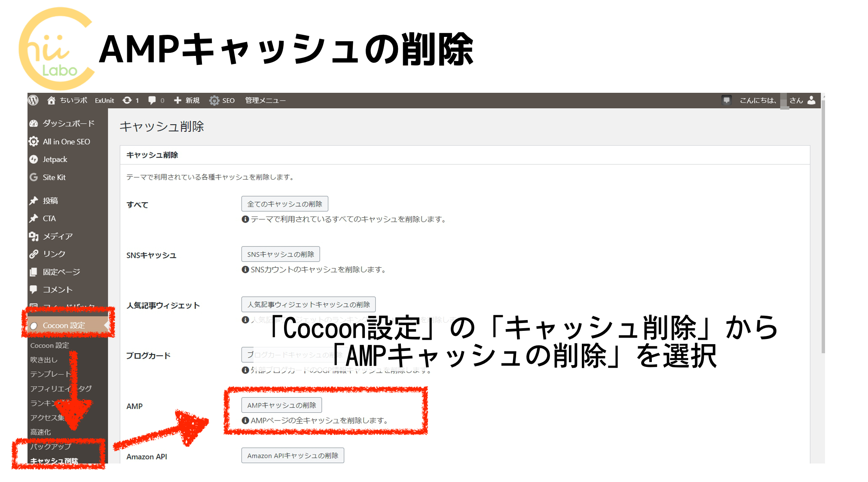Click the AMPキャッシュの削除 button
Screen dimensions: 868x482
coord(281,404)
